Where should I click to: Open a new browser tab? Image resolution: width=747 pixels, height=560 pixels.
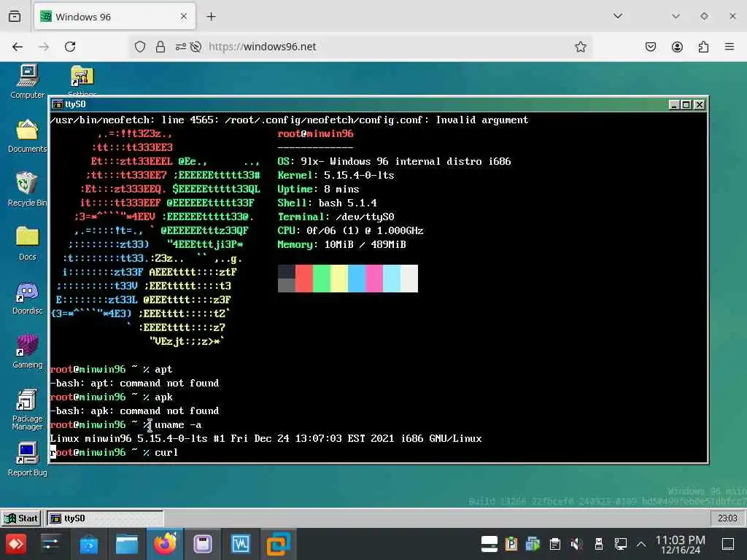(x=211, y=17)
